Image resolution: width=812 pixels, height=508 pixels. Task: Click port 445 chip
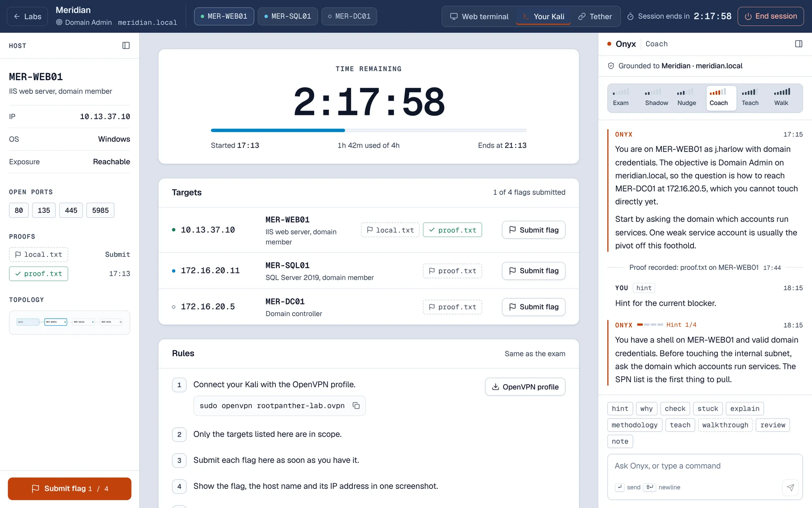coord(71,211)
